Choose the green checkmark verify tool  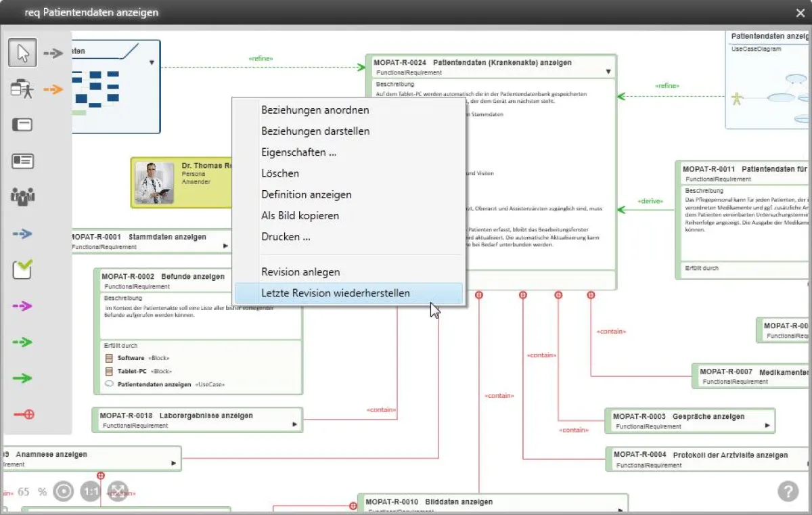pos(22,269)
